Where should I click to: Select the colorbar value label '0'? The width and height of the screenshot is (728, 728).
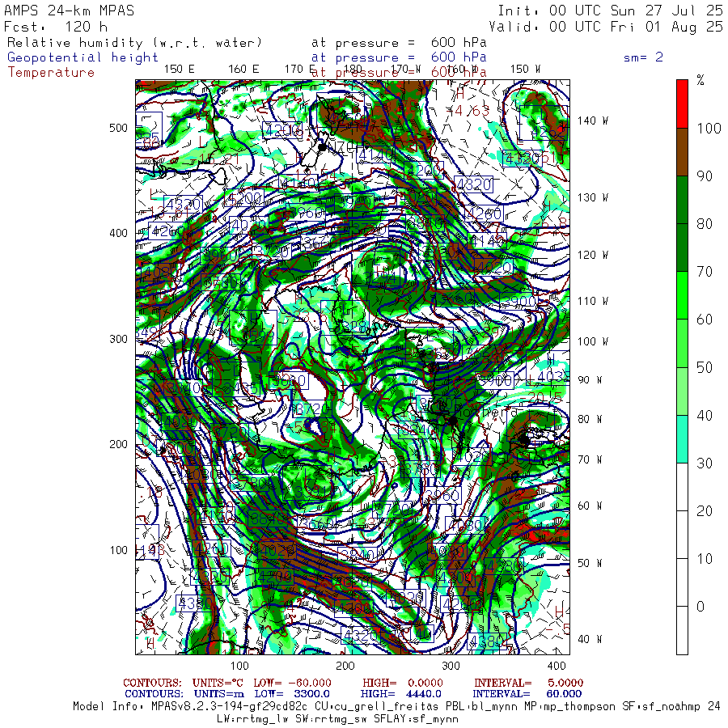pyautogui.click(x=700, y=607)
